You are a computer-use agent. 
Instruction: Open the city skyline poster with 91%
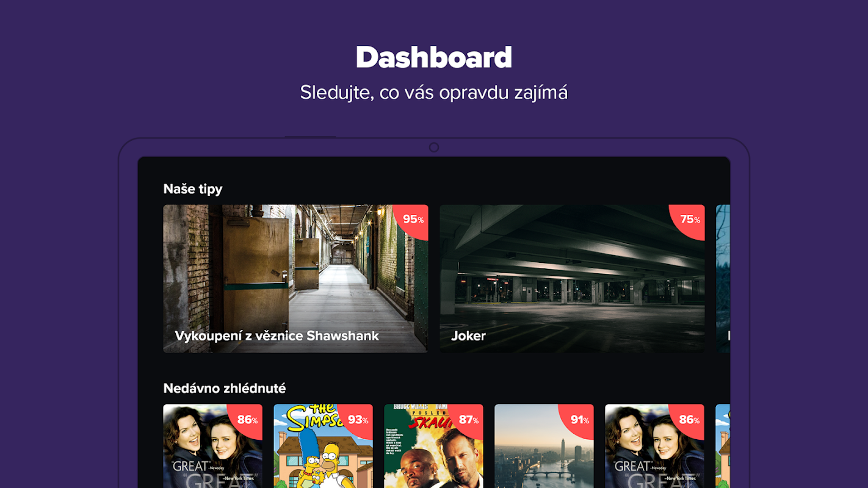point(544,446)
